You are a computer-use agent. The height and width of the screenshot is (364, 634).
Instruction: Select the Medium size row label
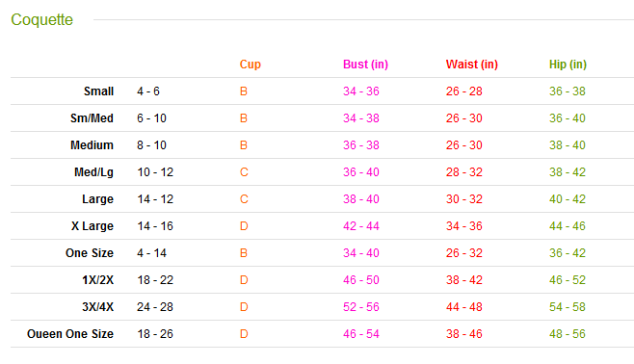[x=92, y=145]
